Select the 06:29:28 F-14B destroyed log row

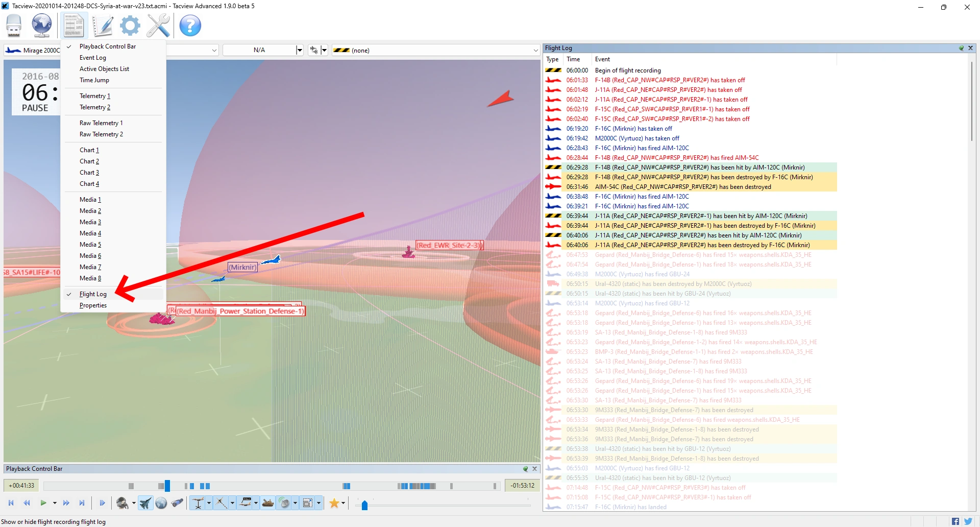691,177
